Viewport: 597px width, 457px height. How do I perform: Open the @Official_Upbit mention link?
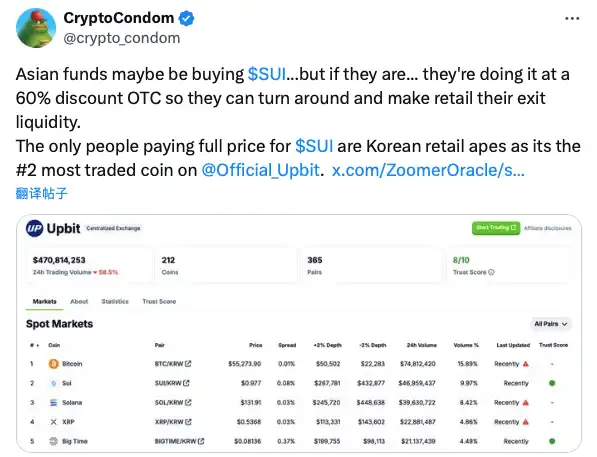[x=260, y=170]
